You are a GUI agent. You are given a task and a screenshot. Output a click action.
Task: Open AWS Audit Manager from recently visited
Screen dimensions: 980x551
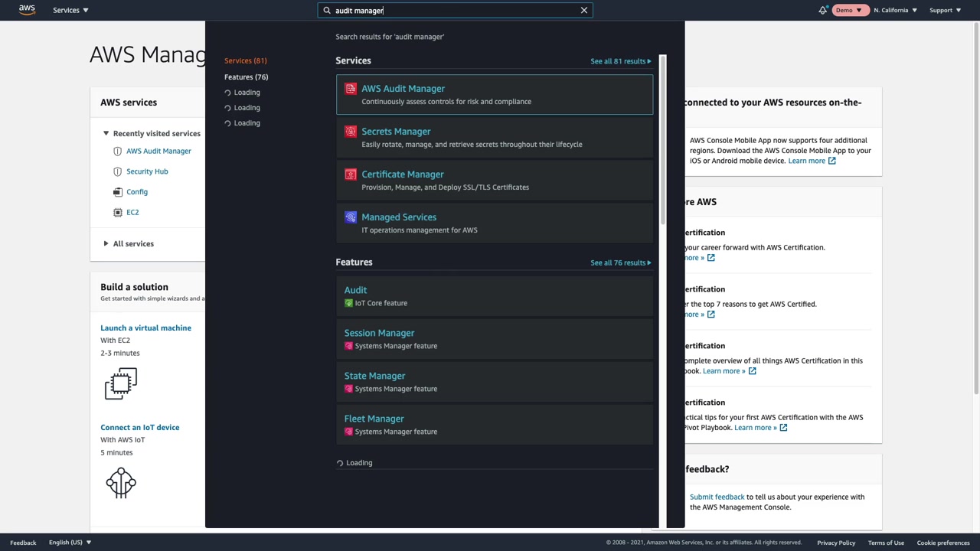pyautogui.click(x=158, y=151)
